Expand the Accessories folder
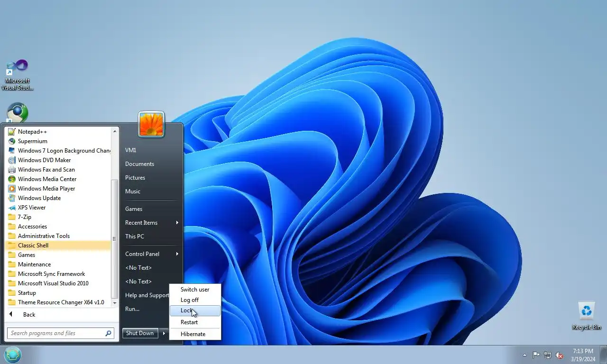Image resolution: width=607 pixels, height=364 pixels. point(58,226)
